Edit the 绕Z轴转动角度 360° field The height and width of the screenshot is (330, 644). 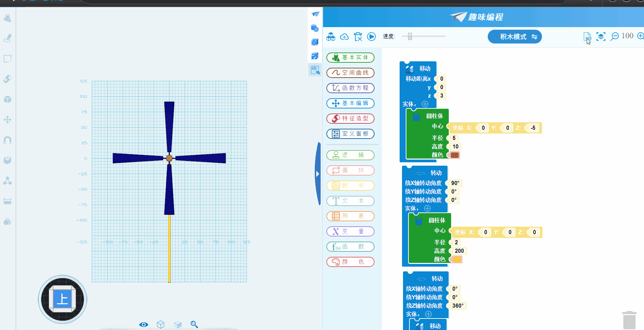(x=458, y=306)
